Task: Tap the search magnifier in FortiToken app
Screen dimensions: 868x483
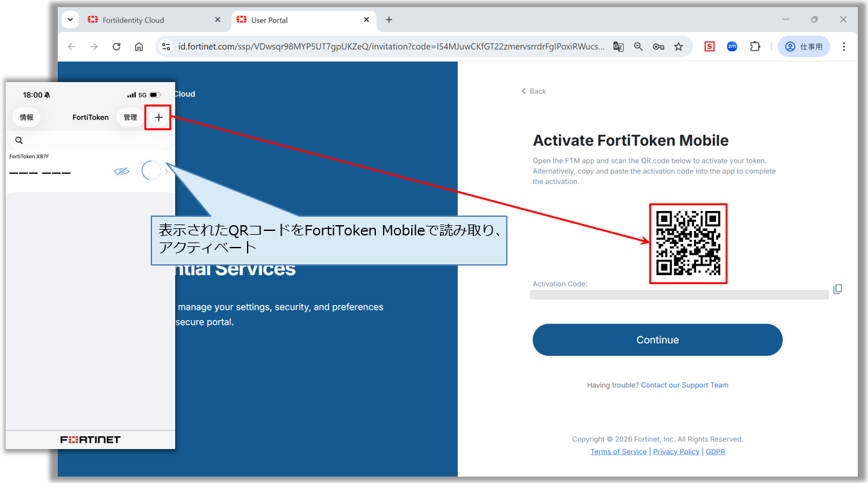Action: [19, 140]
